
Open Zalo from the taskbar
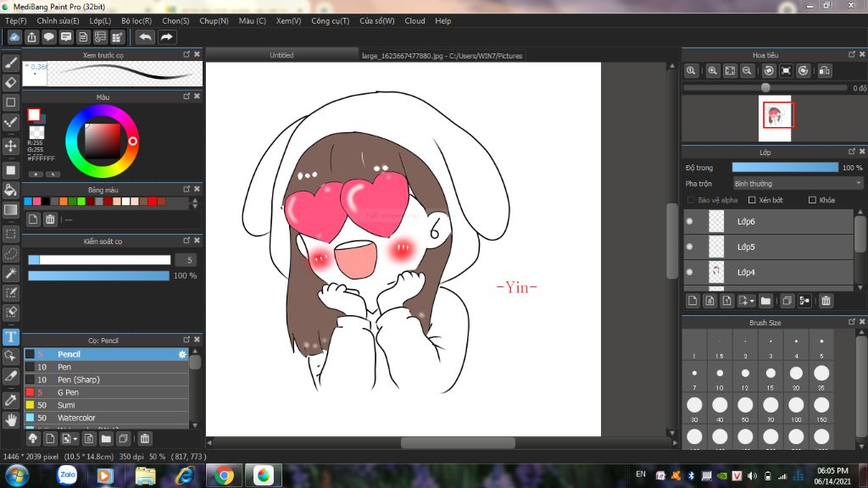click(68, 475)
